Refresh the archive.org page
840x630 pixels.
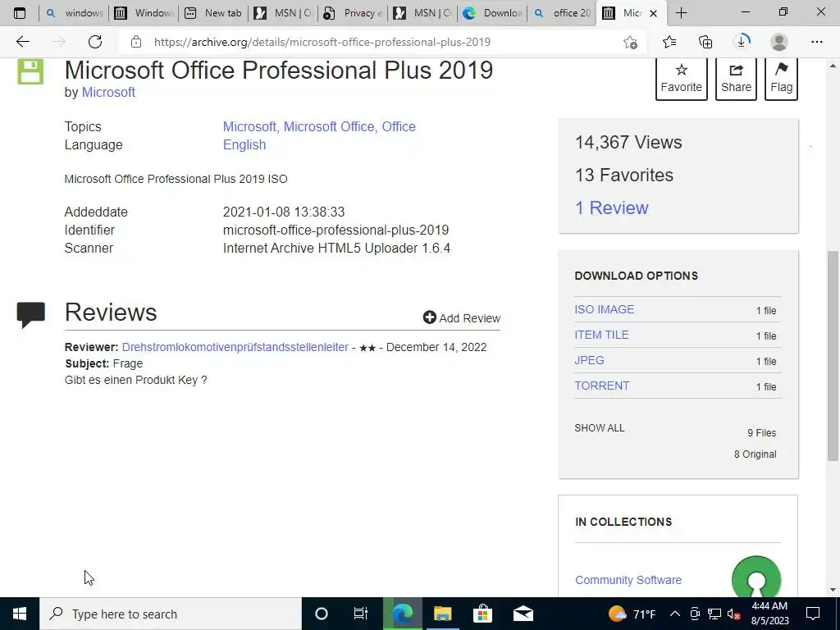coord(95,42)
